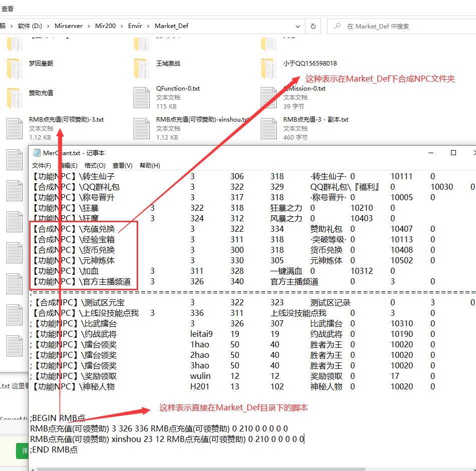The image size is (476, 471).
Task: Select RMB点充值(可领赞助)-3.txt file icon
Action: pos(15,129)
